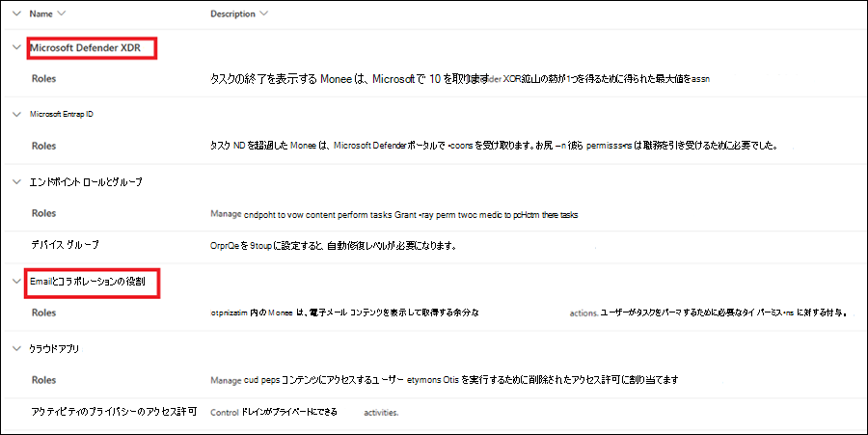868x435 pixels.
Task: Click Defender XDR Roles description text
Action: pos(459,78)
